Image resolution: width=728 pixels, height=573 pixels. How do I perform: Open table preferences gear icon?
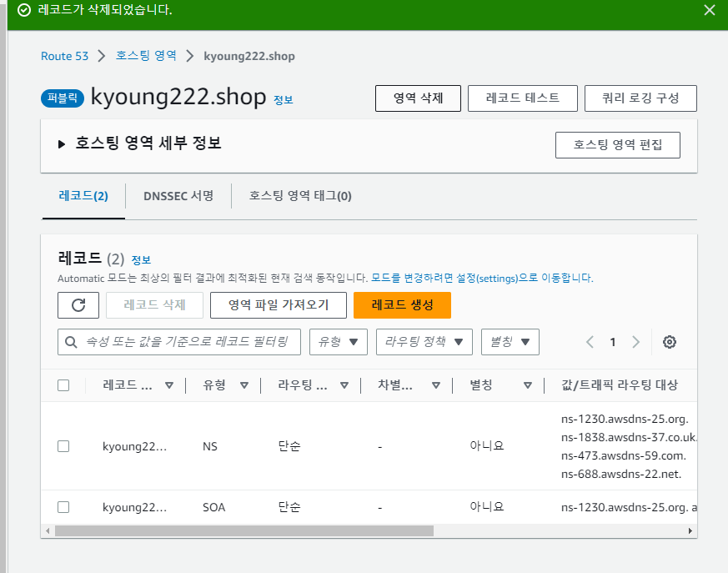pyautogui.click(x=669, y=342)
